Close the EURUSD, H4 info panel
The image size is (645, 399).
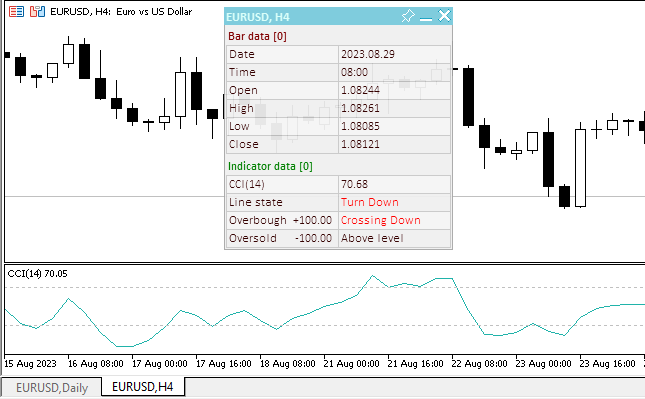click(x=444, y=16)
